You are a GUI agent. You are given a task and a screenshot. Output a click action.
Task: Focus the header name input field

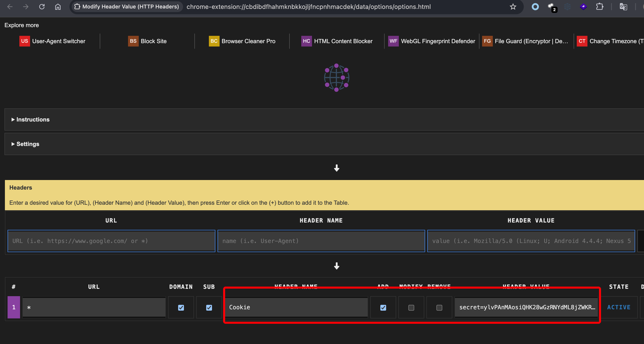pos(321,241)
